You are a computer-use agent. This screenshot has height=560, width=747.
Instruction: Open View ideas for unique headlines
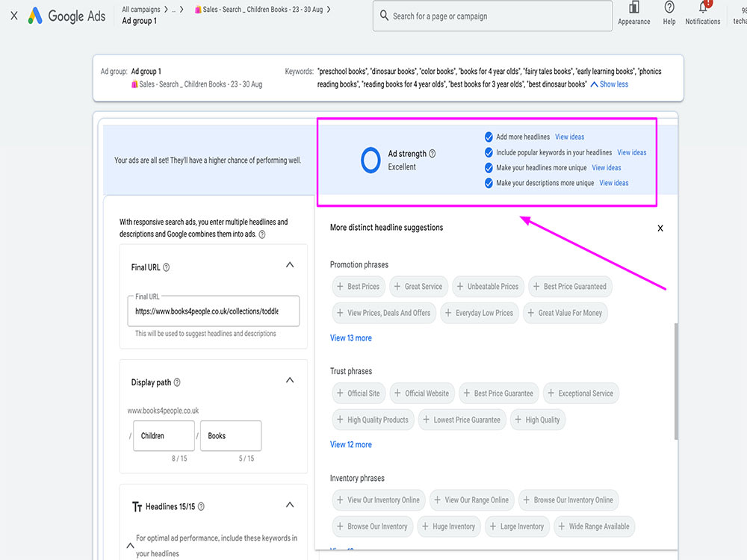coord(607,167)
